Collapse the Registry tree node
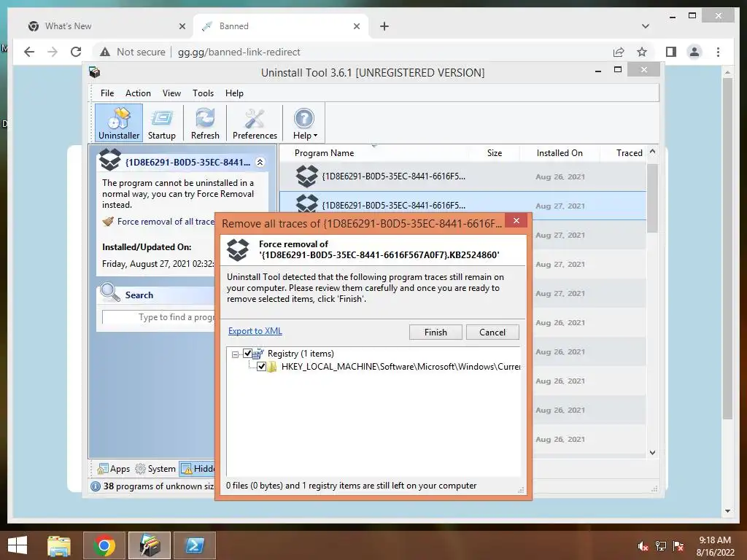Screen dimensions: 747x560 235,354
